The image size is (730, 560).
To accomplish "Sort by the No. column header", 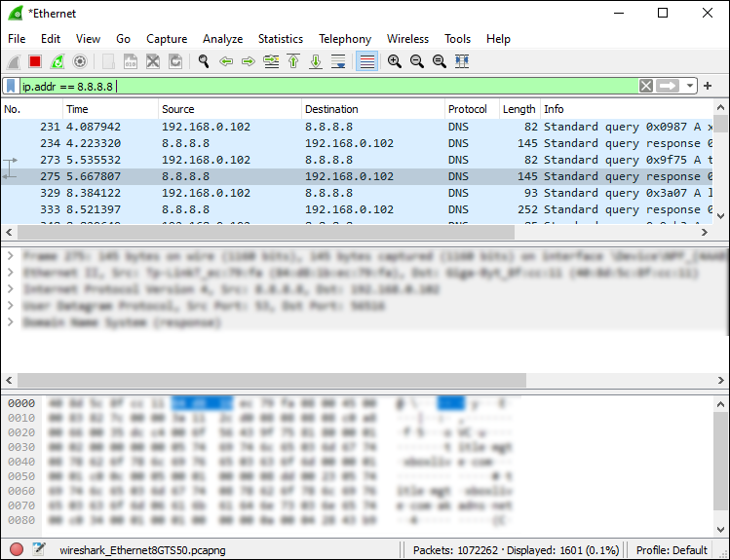I will [31, 109].
